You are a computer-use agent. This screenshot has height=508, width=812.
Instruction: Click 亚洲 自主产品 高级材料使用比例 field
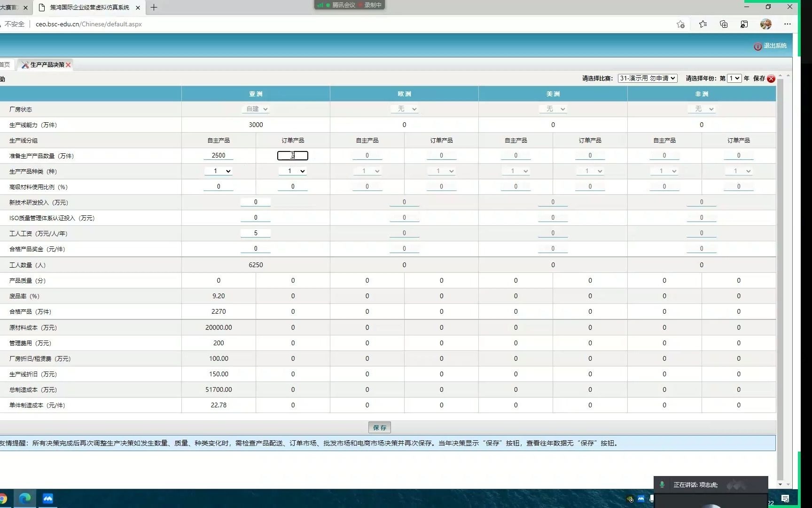coord(219,187)
